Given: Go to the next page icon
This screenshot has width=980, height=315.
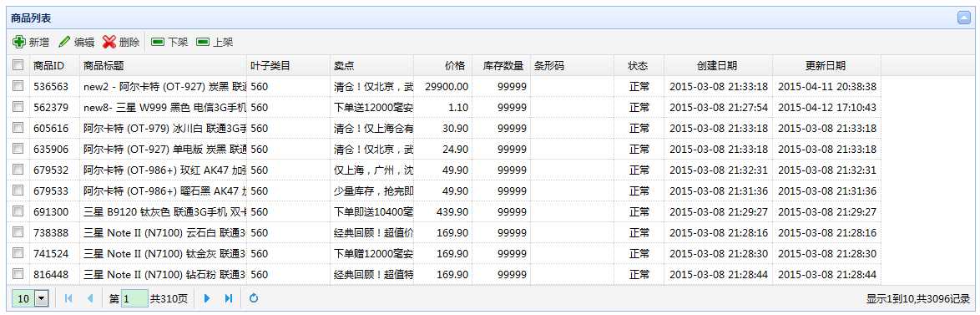Looking at the screenshot, I should click(x=207, y=299).
